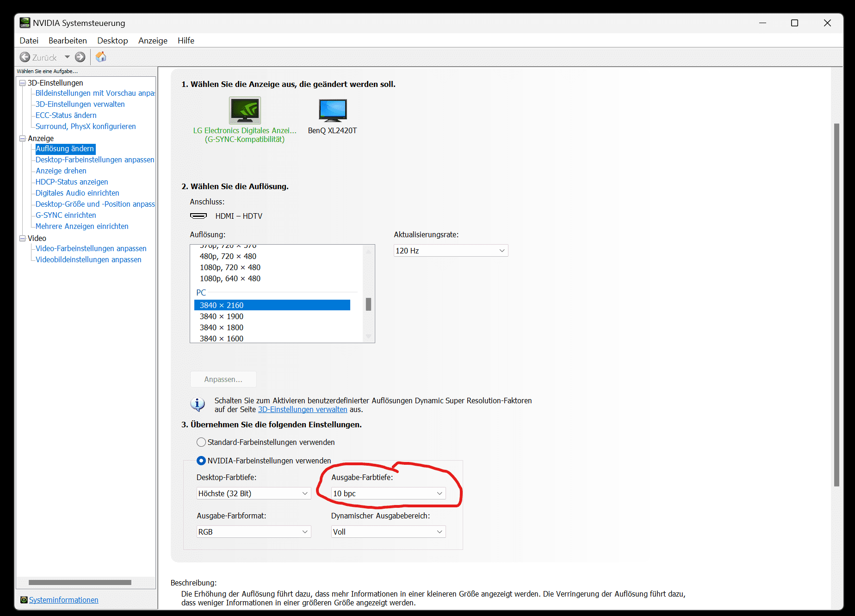Open the Bearbeiten menu
855x616 pixels.
tap(68, 40)
